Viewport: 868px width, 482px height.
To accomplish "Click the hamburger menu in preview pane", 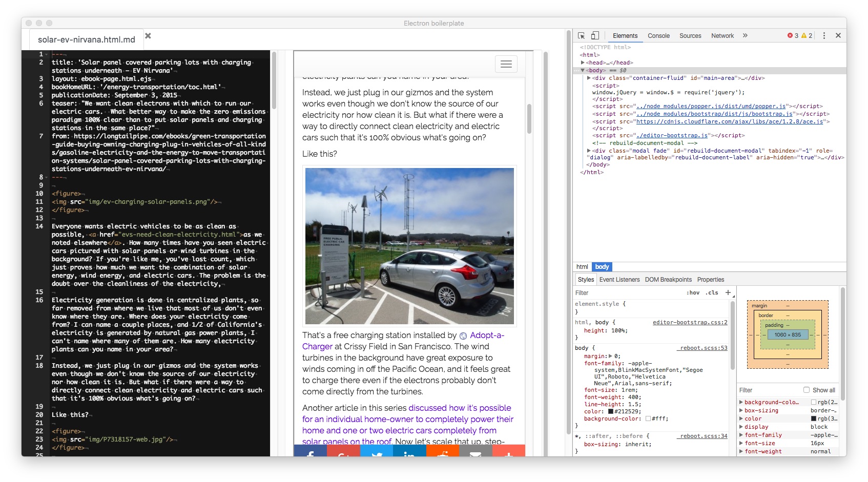I will click(506, 64).
